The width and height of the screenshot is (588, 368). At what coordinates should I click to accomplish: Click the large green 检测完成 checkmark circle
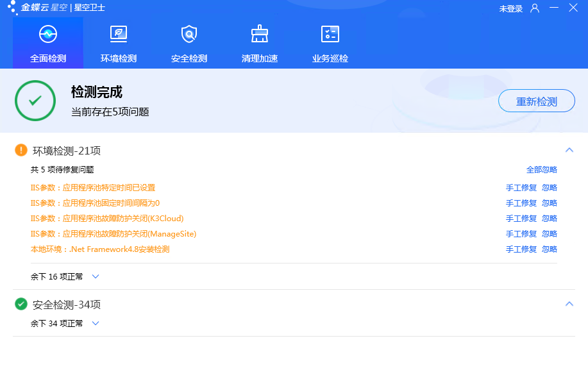[x=35, y=101]
